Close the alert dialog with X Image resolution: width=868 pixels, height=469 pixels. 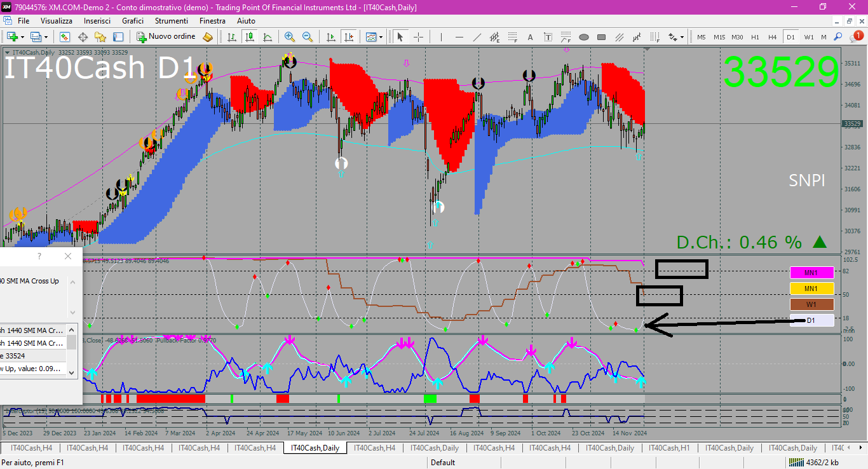point(69,256)
